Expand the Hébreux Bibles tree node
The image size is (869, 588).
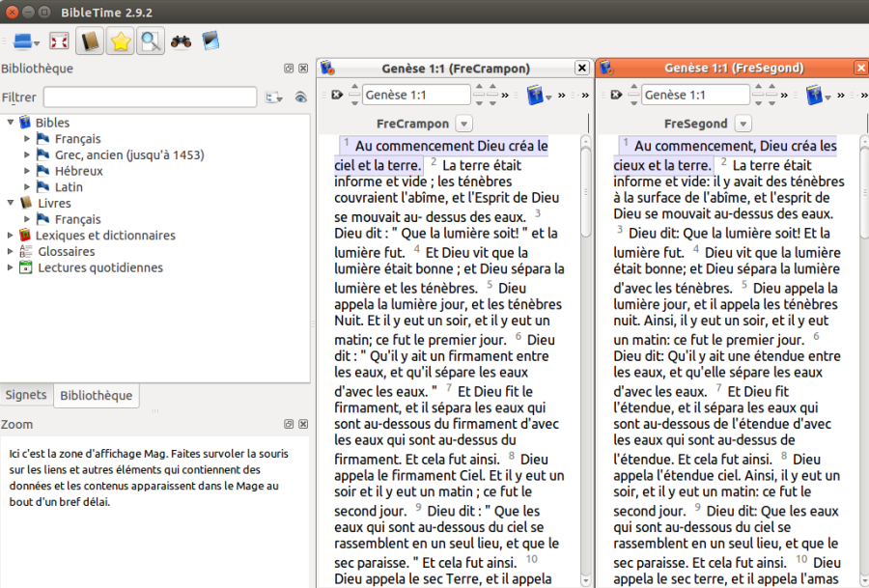(27, 171)
